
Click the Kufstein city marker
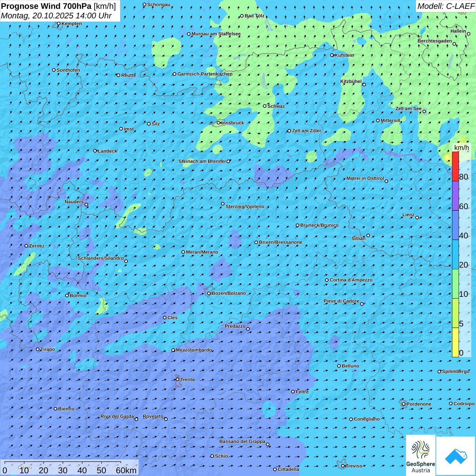click(332, 55)
